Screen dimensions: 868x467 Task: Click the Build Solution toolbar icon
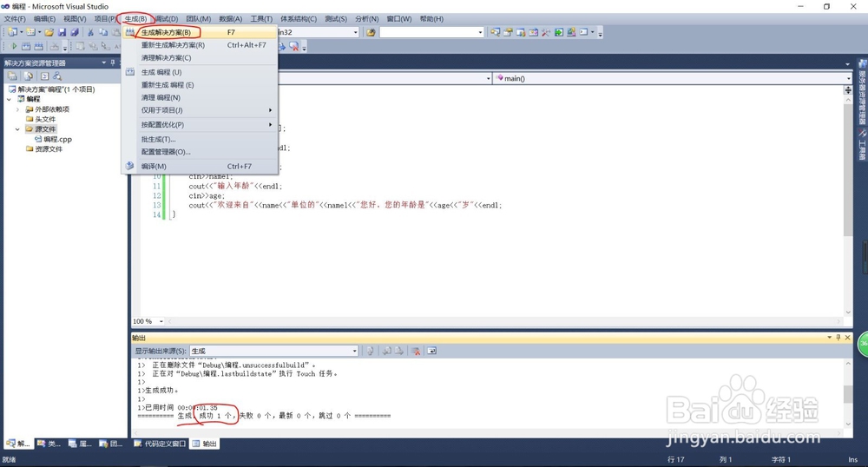pyautogui.click(x=39, y=46)
